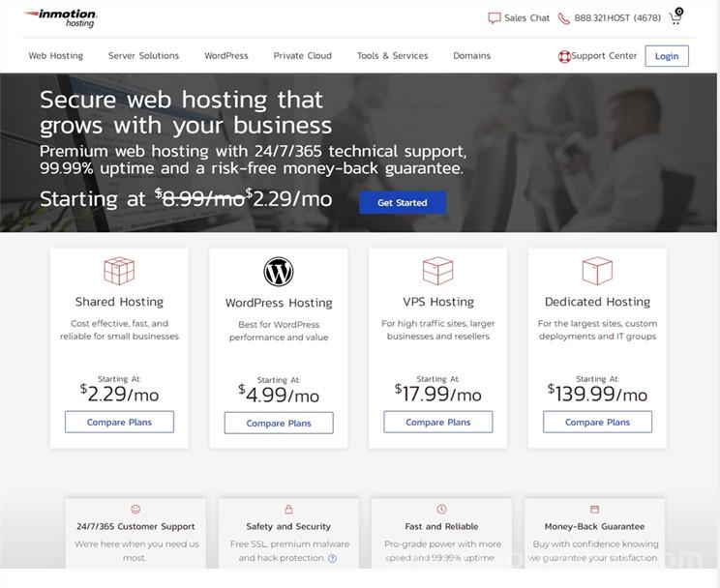720x588 pixels.
Task: Compare Plans for Dedicated Hosting
Action: click(597, 422)
